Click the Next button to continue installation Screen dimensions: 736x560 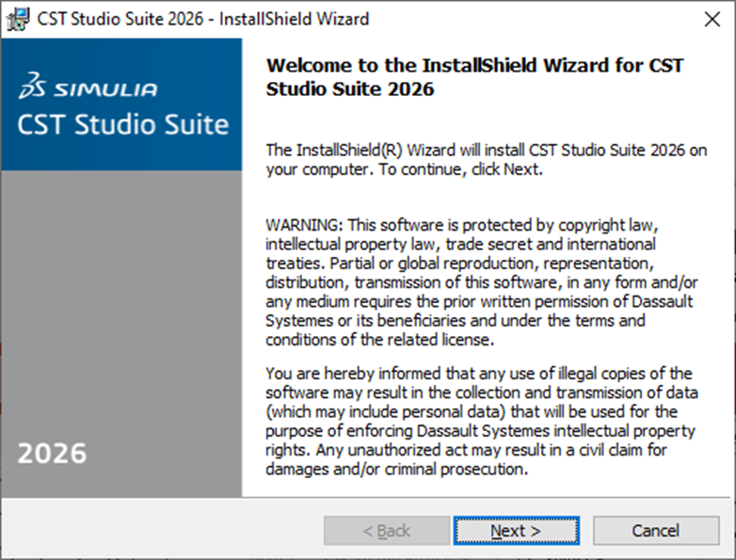516,531
